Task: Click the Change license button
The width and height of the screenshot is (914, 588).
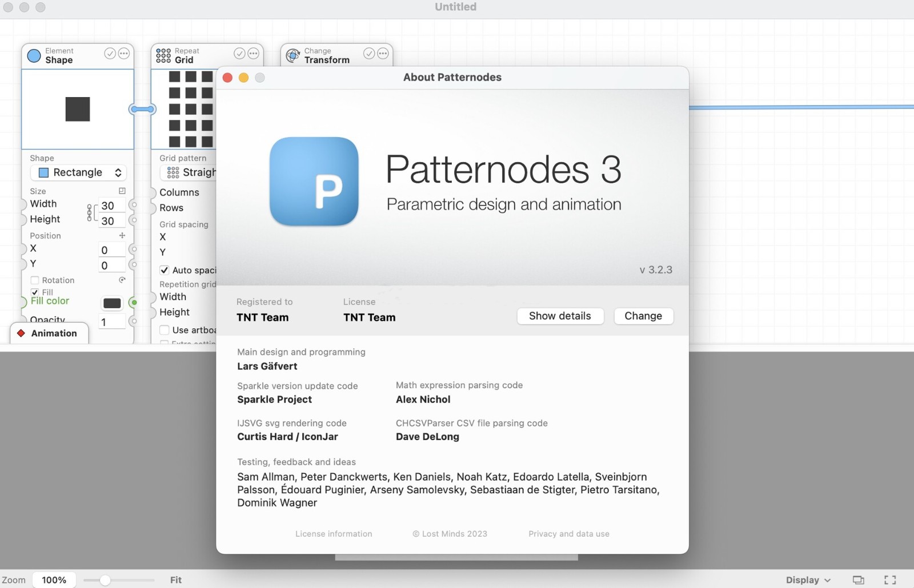Action: point(643,316)
